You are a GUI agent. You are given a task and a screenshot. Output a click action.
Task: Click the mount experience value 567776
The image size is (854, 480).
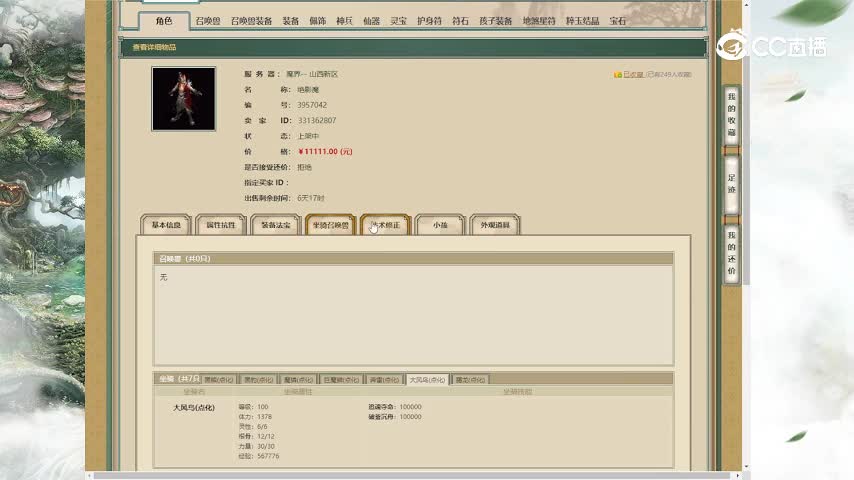point(268,456)
